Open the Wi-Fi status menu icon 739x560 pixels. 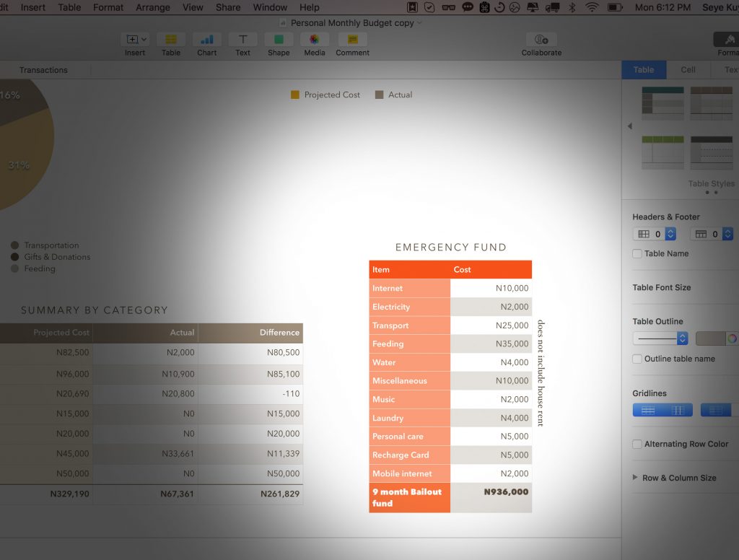pyautogui.click(x=592, y=7)
